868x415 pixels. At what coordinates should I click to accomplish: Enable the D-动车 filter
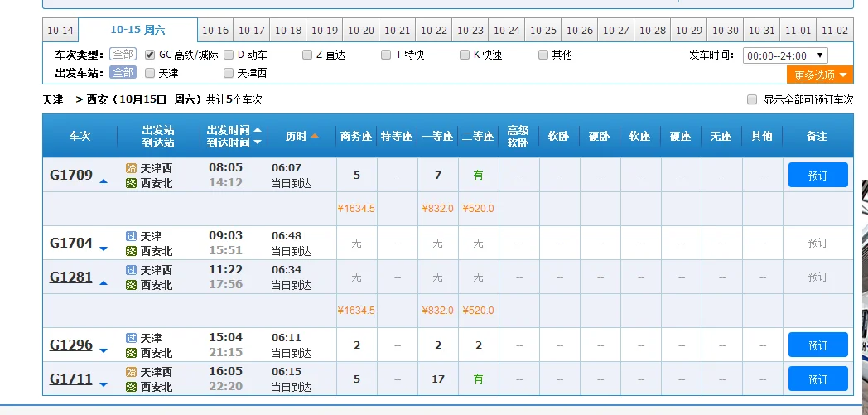pyautogui.click(x=229, y=55)
